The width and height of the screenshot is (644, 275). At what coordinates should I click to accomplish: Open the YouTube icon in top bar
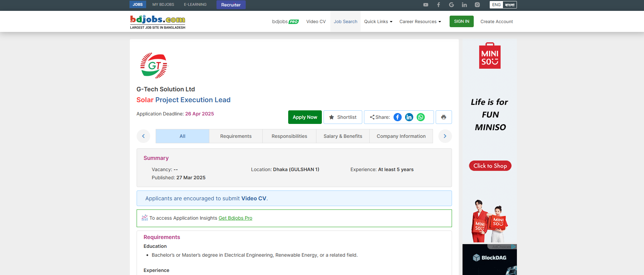click(425, 5)
